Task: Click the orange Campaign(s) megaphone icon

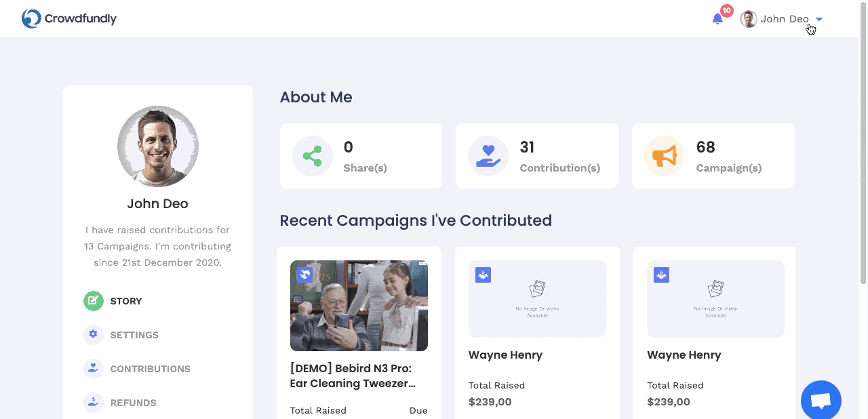Action: (x=665, y=156)
